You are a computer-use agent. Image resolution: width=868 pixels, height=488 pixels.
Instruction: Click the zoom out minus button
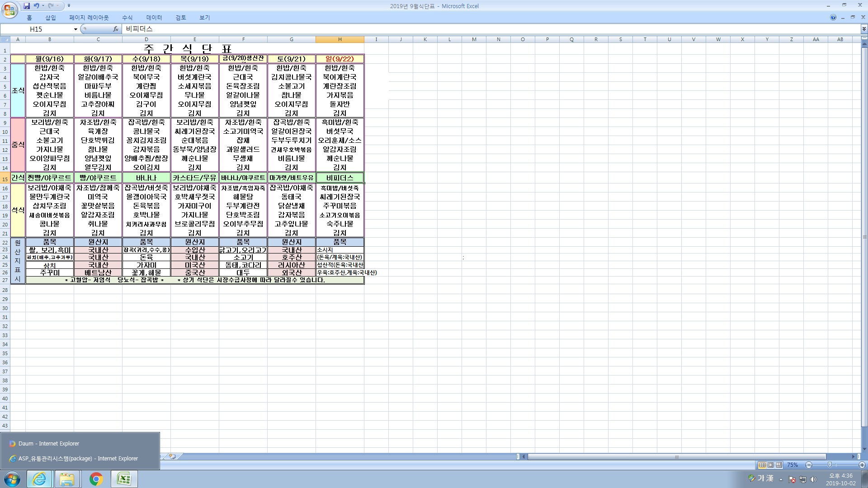(809, 465)
